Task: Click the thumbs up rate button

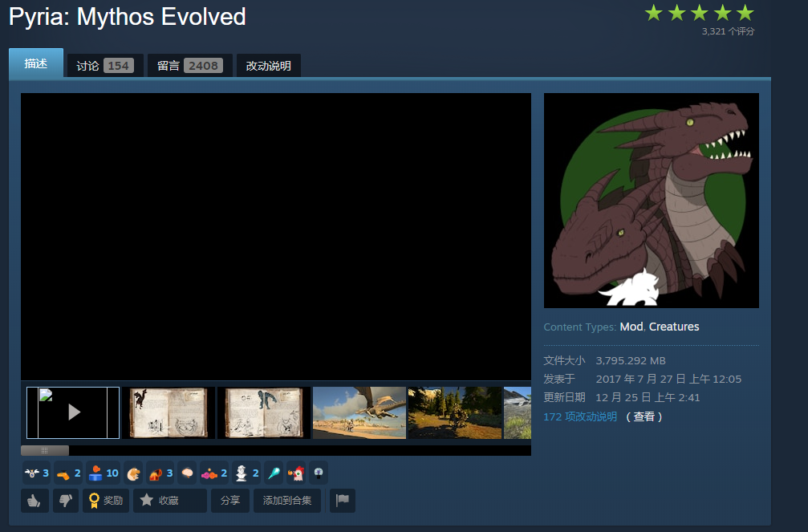Action: coord(34,501)
